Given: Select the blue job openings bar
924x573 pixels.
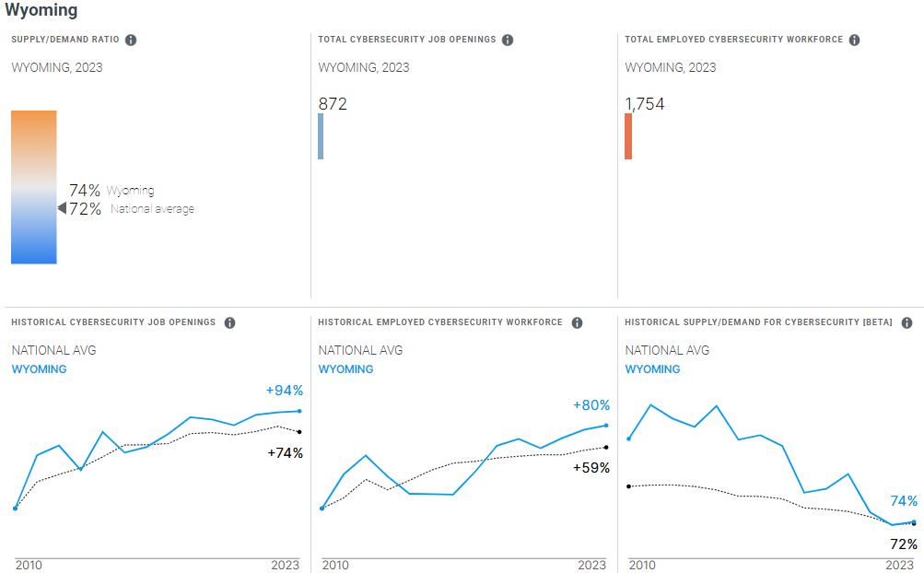Looking at the screenshot, I should [x=321, y=135].
